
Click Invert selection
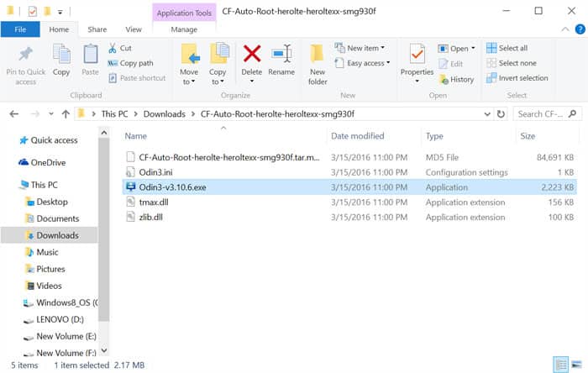click(517, 78)
